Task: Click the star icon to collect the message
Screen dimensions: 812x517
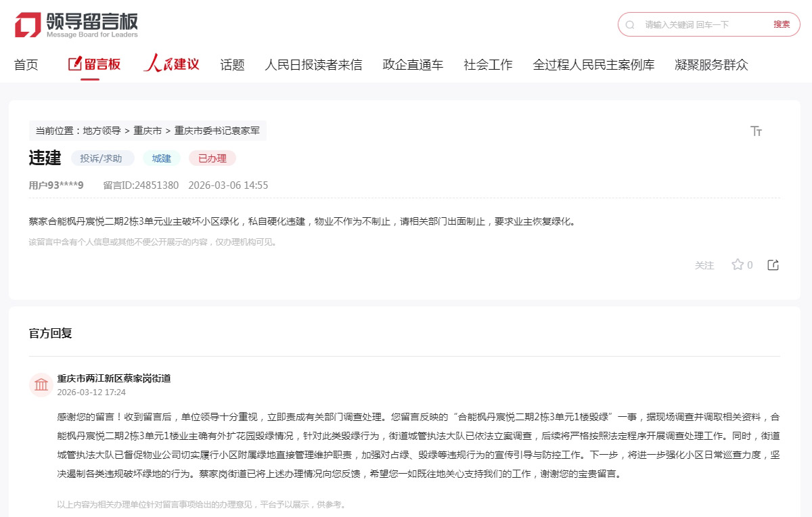Action: coord(737,265)
